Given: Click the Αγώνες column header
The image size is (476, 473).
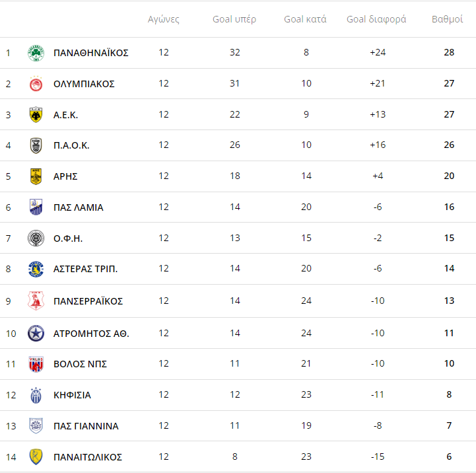Looking at the screenshot, I should [x=163, y=19].
